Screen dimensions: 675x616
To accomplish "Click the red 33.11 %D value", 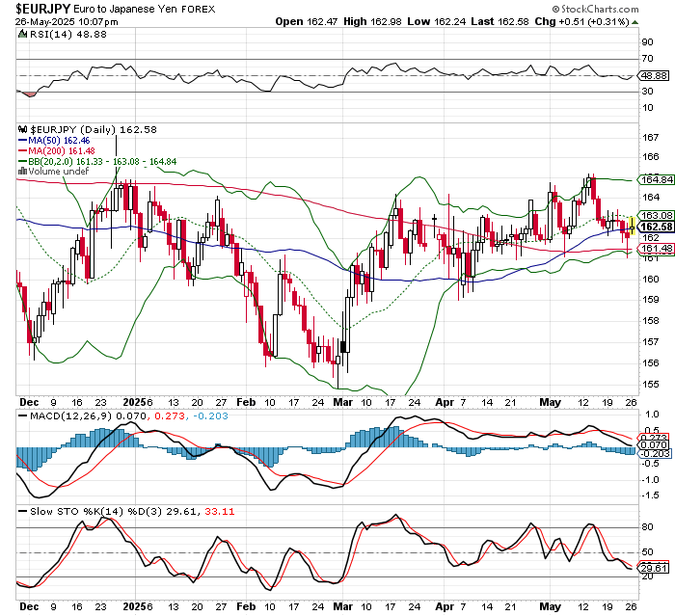I will (x=220, y=511).
